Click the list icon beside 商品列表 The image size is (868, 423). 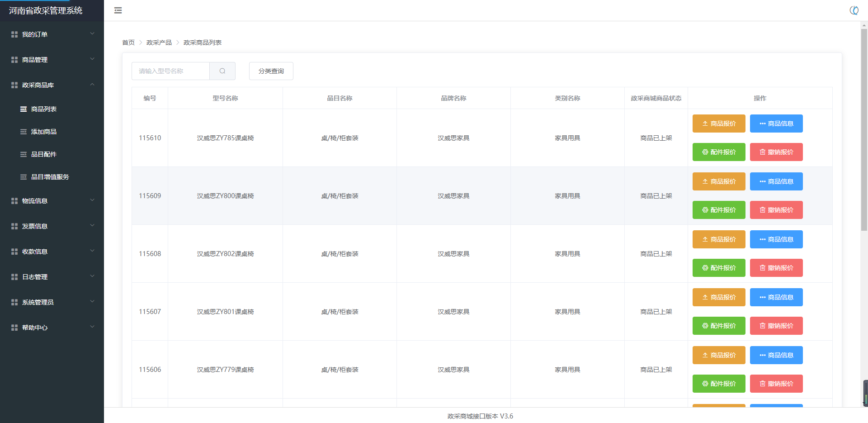[x=24, y=109]
